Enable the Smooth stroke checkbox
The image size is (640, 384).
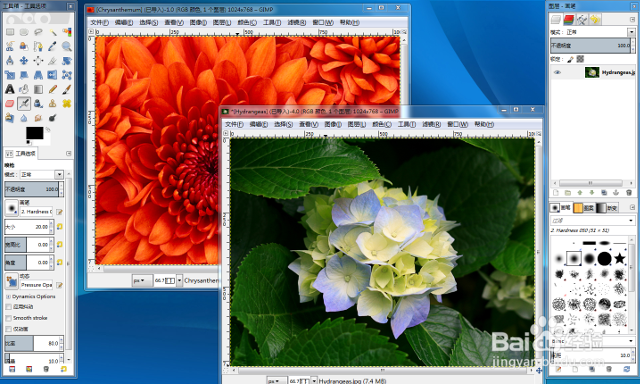point(9,317)
